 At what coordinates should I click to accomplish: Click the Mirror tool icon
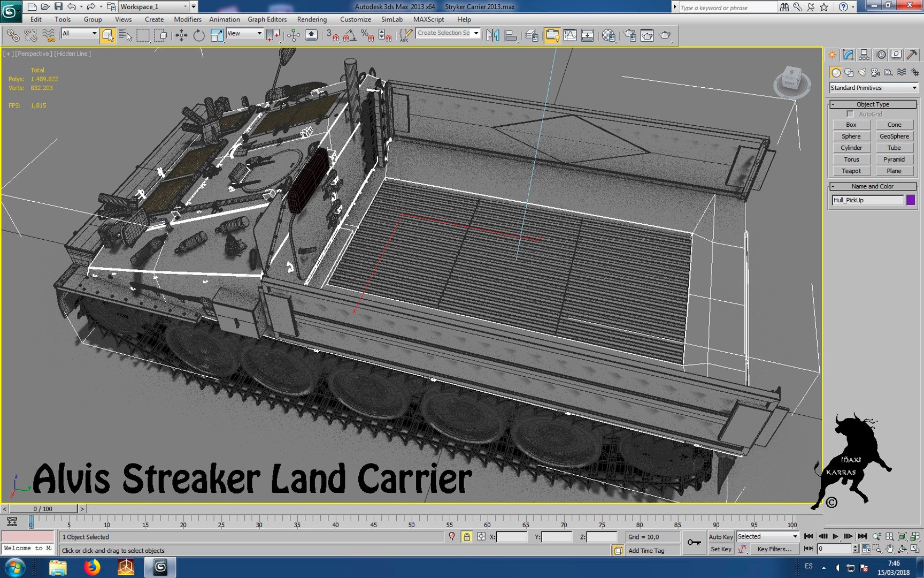[x=493, y=35]
